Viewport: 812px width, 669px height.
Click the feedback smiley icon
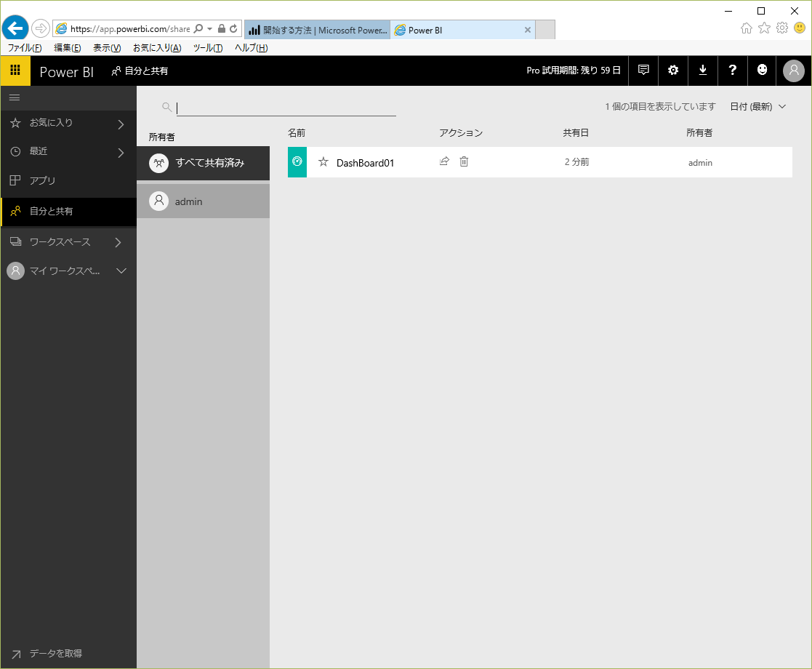[x=762, y=70]
